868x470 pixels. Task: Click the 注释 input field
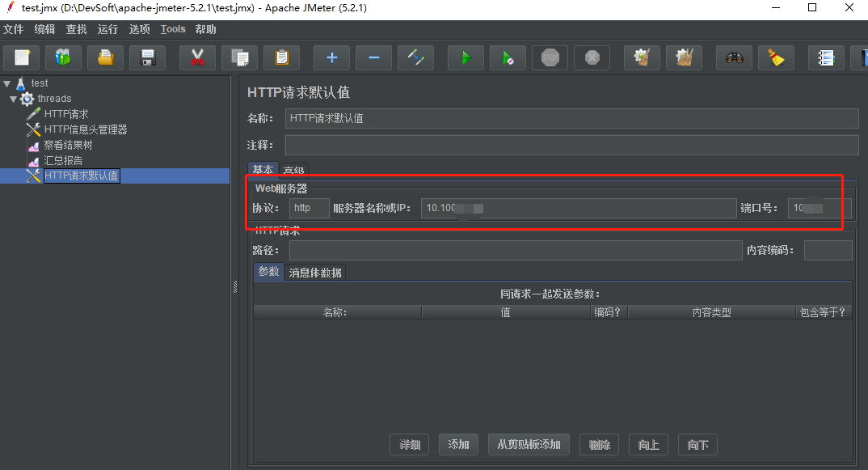coord(572,145)
